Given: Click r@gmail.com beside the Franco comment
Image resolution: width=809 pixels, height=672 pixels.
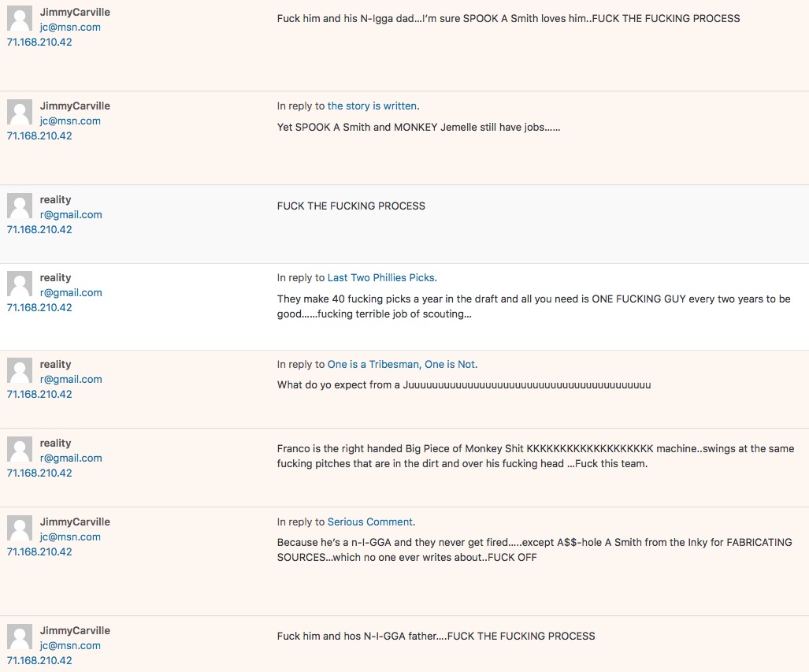Looking at the screenshot, I should pos(71,458).
